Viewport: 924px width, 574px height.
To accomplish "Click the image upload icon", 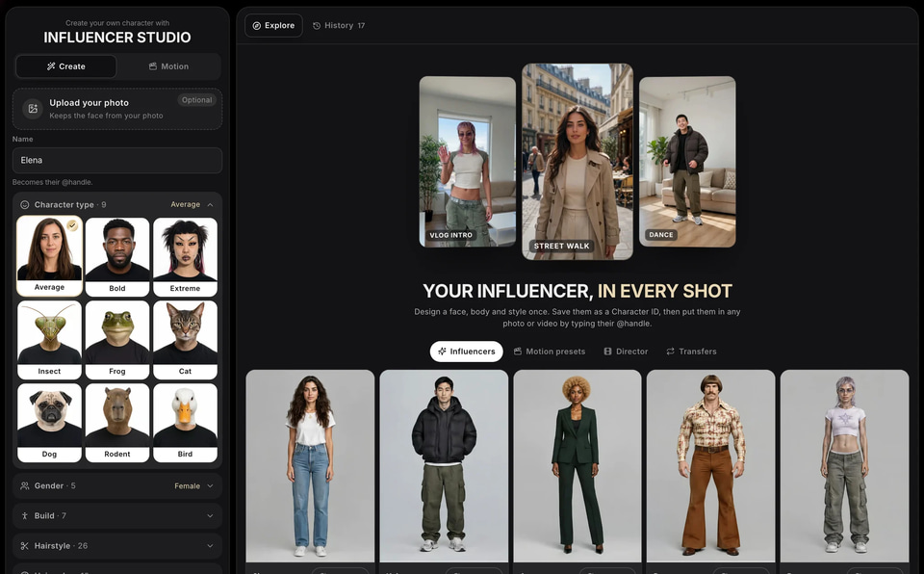I will [33, 109].
